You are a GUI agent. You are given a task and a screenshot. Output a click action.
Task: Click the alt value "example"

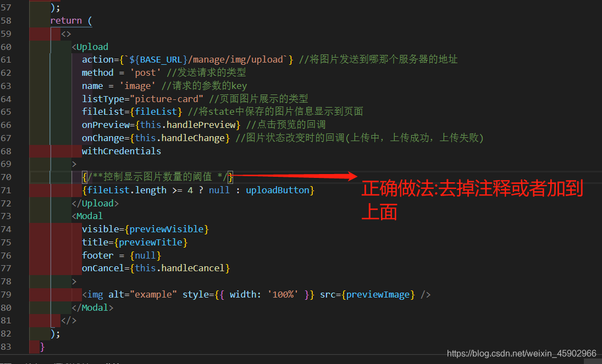(153, 295)
